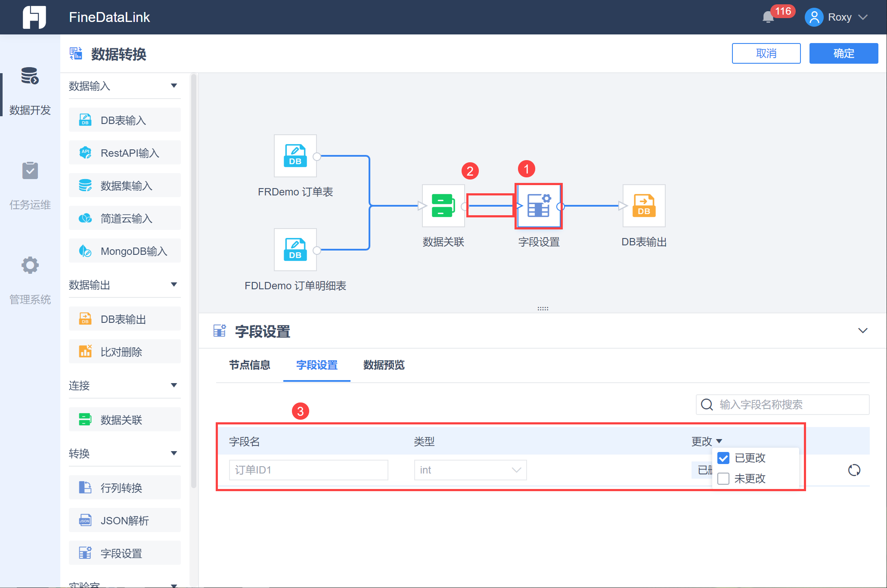Select the FDLDemo 订单明细表 node icon
Viewport: 887px width, 588px height.
pyautogui.click(x=295, y=250)
